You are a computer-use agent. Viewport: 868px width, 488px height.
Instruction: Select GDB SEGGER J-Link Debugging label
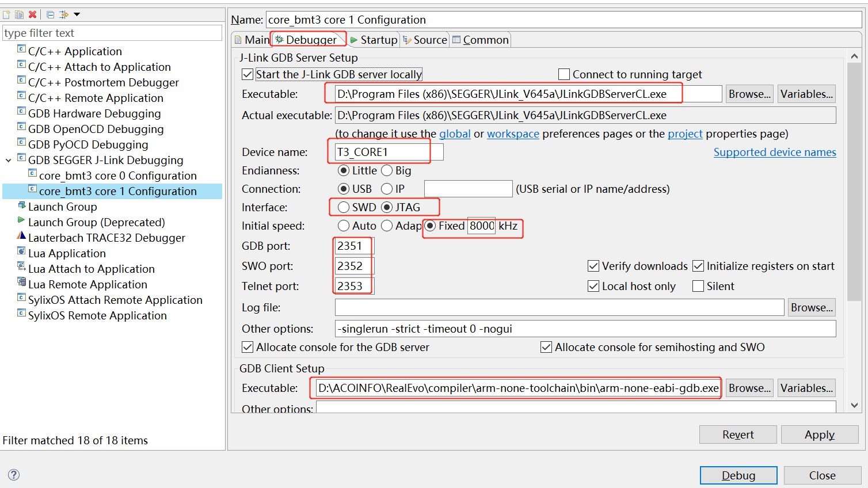point(105,160)
